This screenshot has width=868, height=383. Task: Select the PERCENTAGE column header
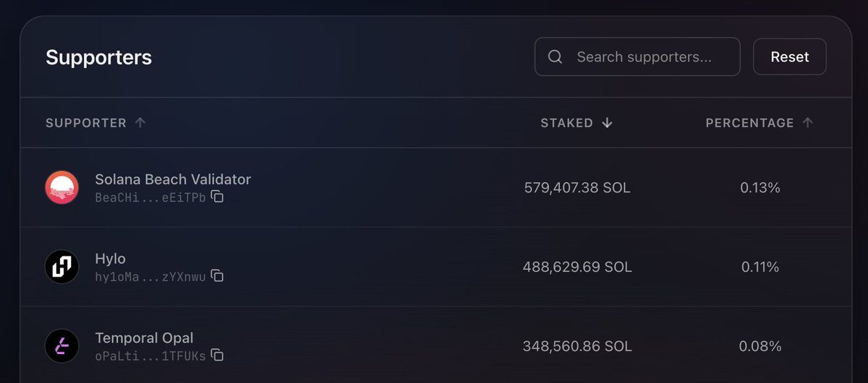point(750,123)
